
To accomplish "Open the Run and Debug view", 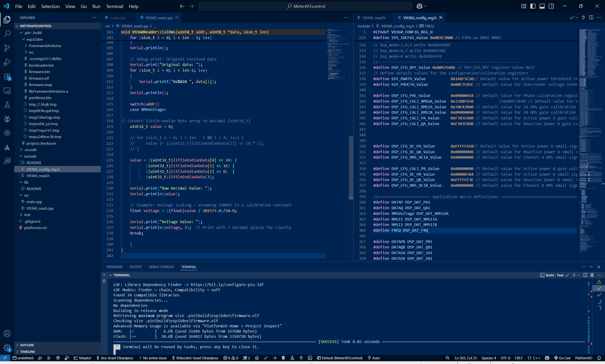I will [7, 62].
